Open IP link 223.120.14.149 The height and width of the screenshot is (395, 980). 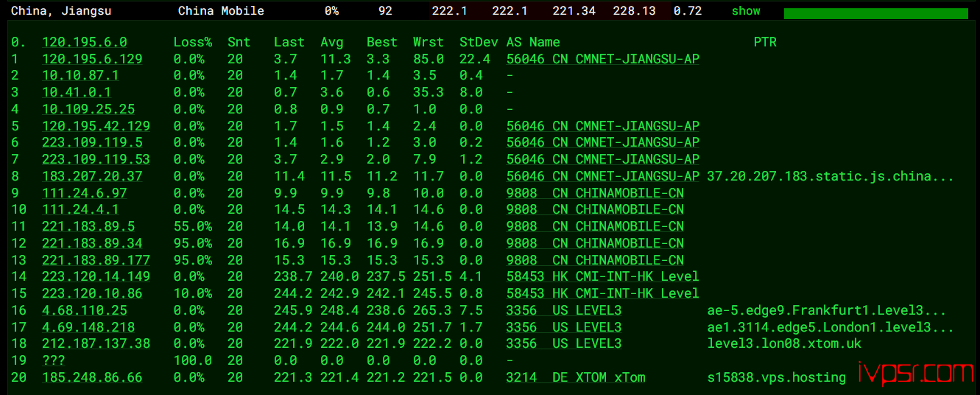(96, 276)
